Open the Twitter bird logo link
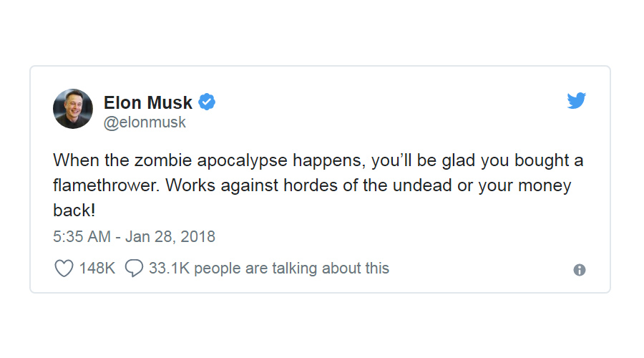Screen dimensions: 644x358 click(x=576, y=101)
